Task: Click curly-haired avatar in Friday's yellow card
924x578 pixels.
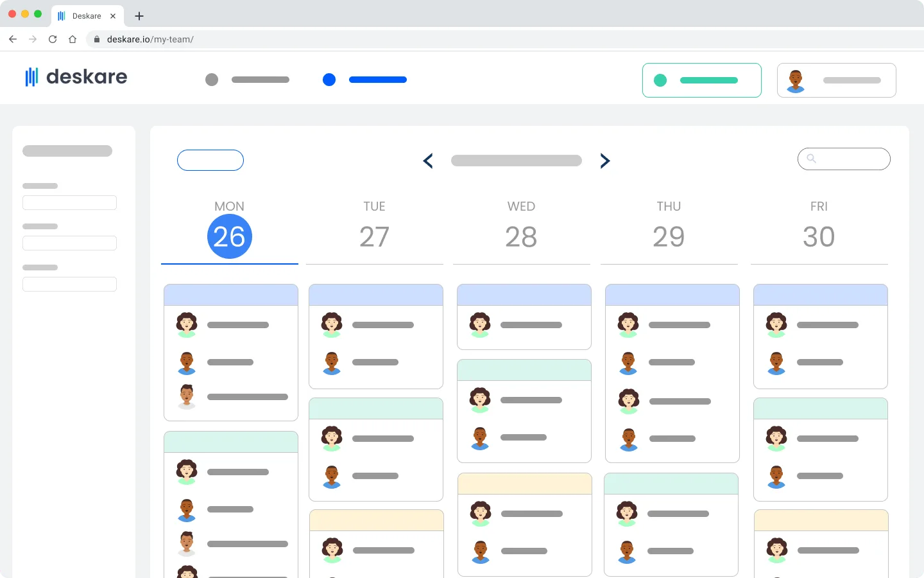Action: click(777, 550)
